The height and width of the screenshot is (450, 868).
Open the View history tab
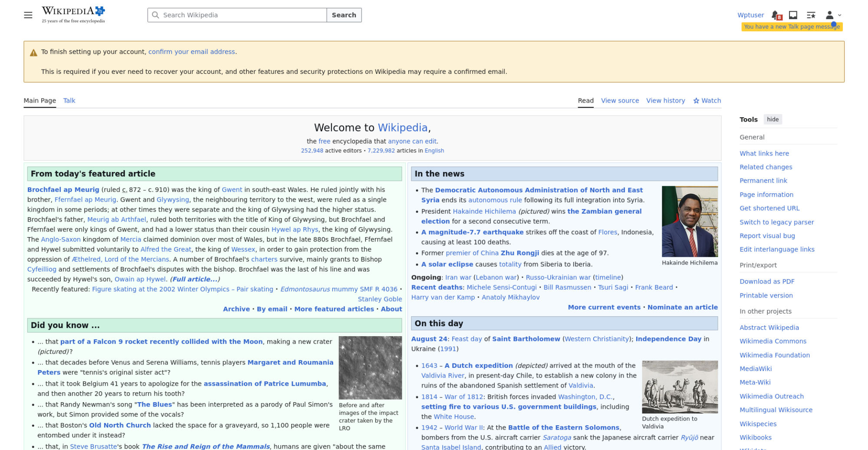click(x=666, y=101)
